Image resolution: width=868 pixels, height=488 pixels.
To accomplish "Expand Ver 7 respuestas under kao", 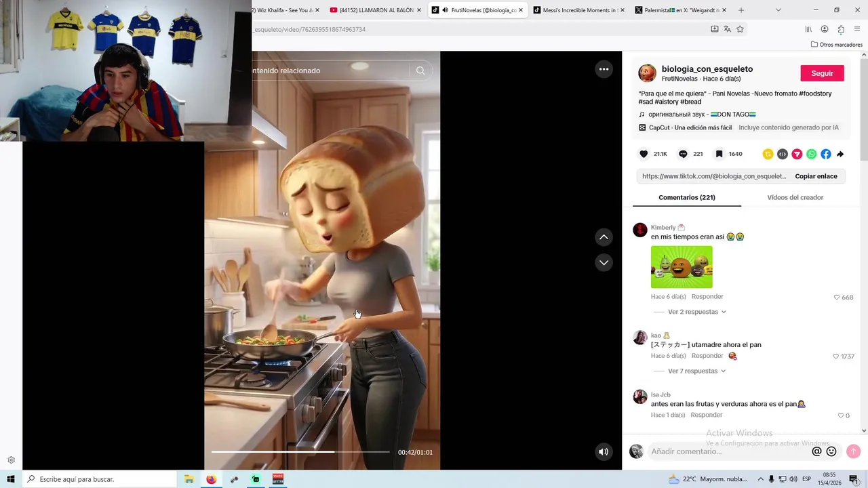I will (x=696, y=371).
